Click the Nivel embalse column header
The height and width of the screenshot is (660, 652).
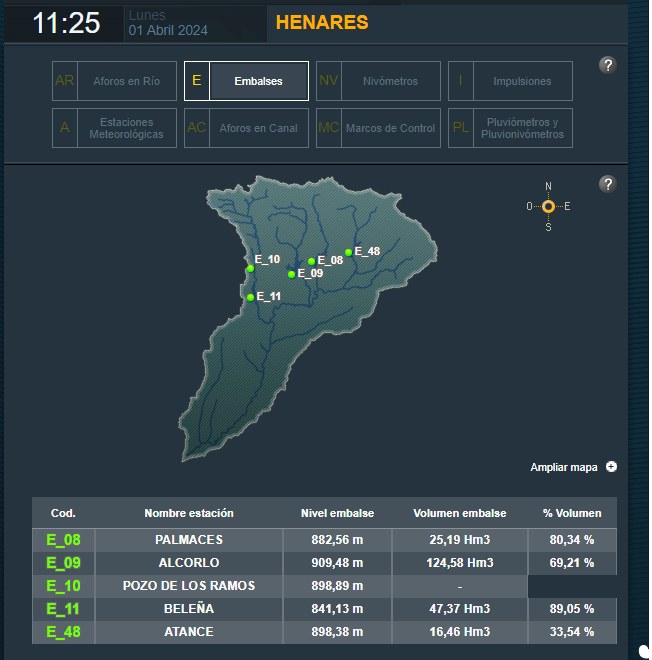pyautogui.click(x=337, y=513)
